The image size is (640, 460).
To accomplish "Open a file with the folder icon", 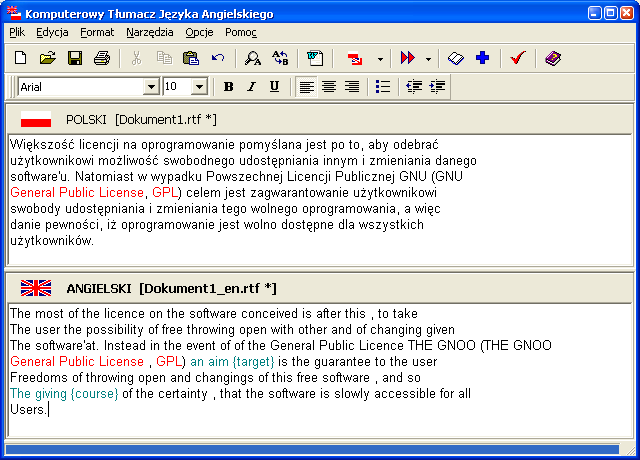I will tap(48, 58).
